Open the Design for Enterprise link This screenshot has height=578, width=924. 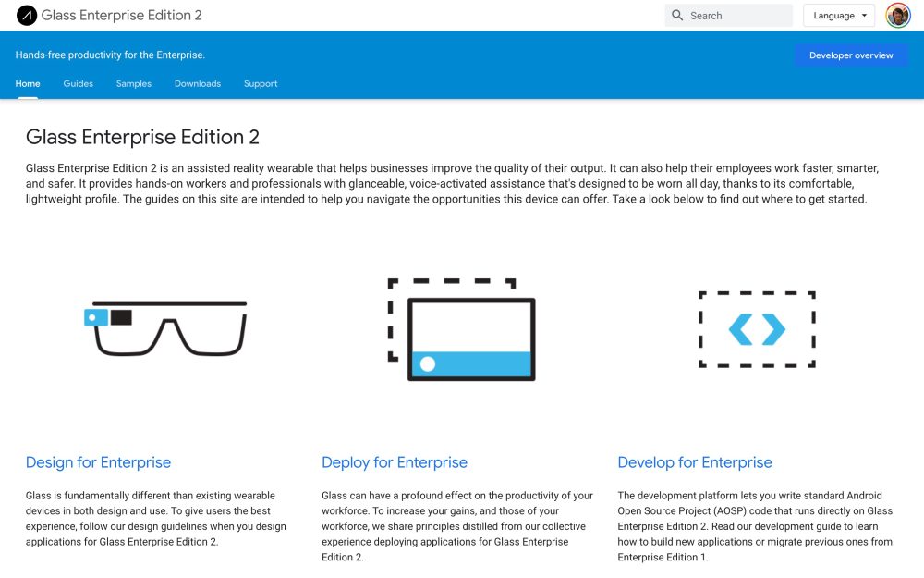coord(98,462)
